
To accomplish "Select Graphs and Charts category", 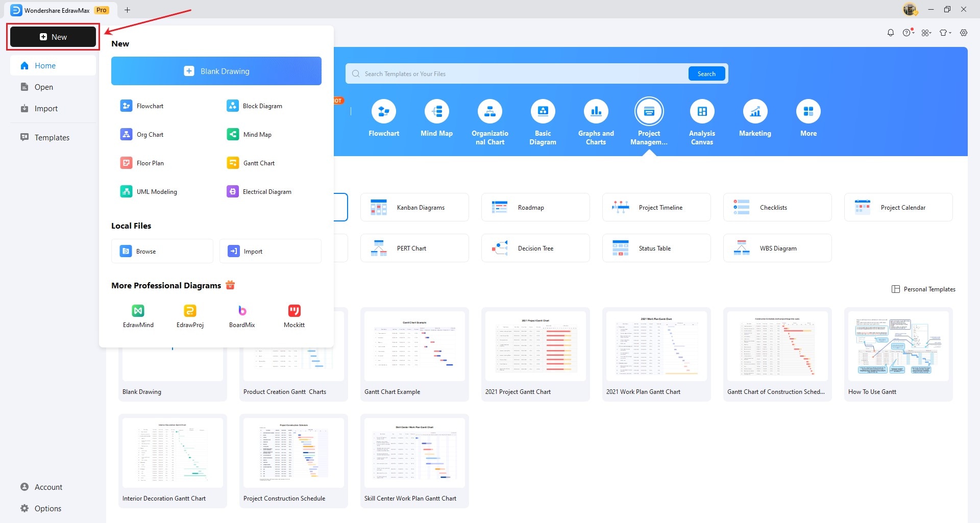I will click(x=596, y=122).
